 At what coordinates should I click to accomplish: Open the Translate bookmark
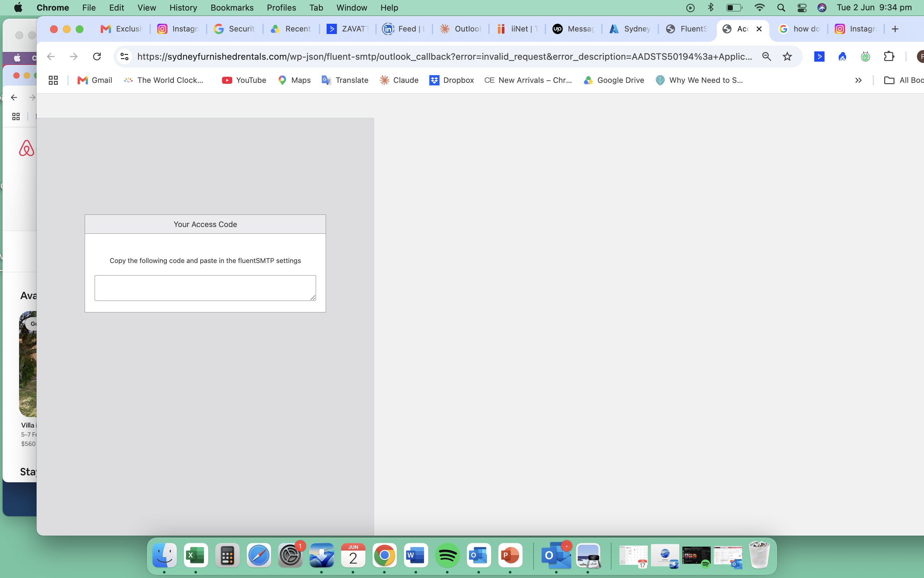[345, 80]
